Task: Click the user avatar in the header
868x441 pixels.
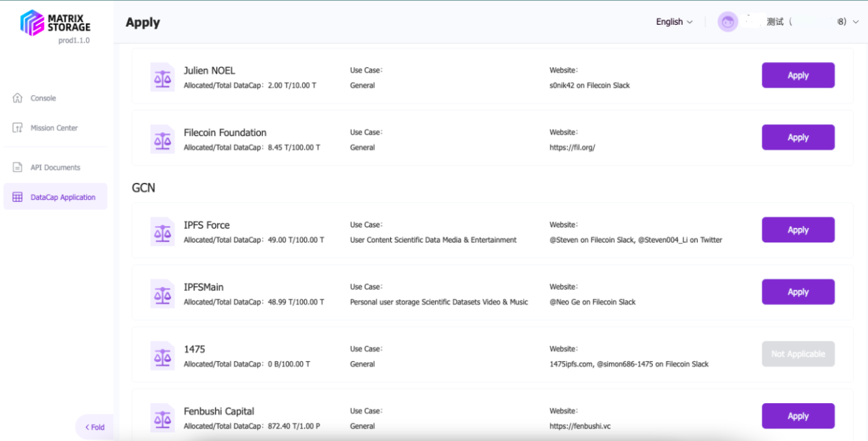Action: [x=727, y=21]
